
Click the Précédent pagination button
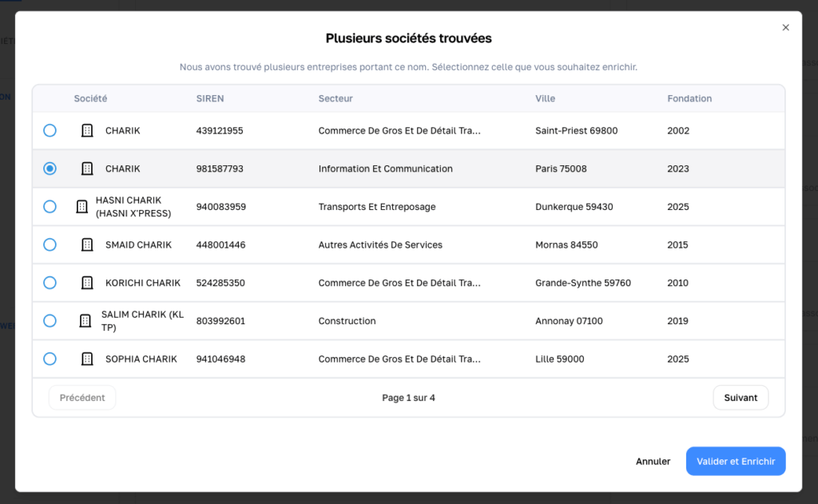tap(82, 398)
